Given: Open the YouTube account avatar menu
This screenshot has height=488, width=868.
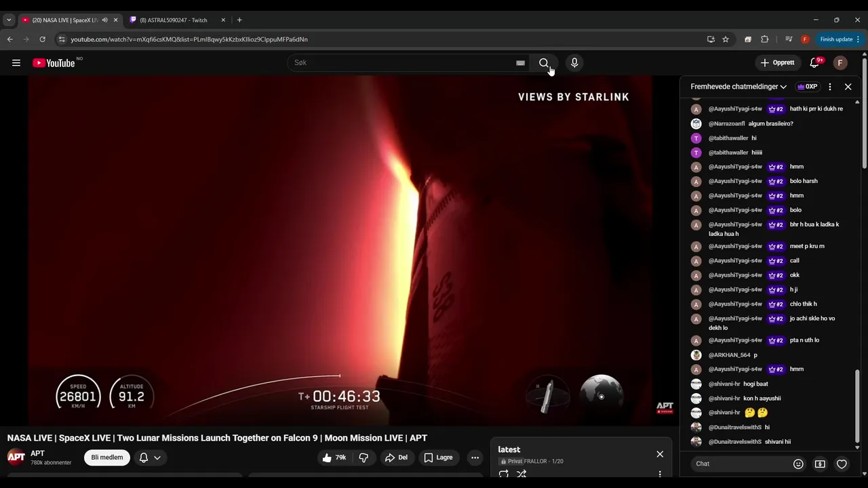Looking at the screenshot, I should 840,63.
